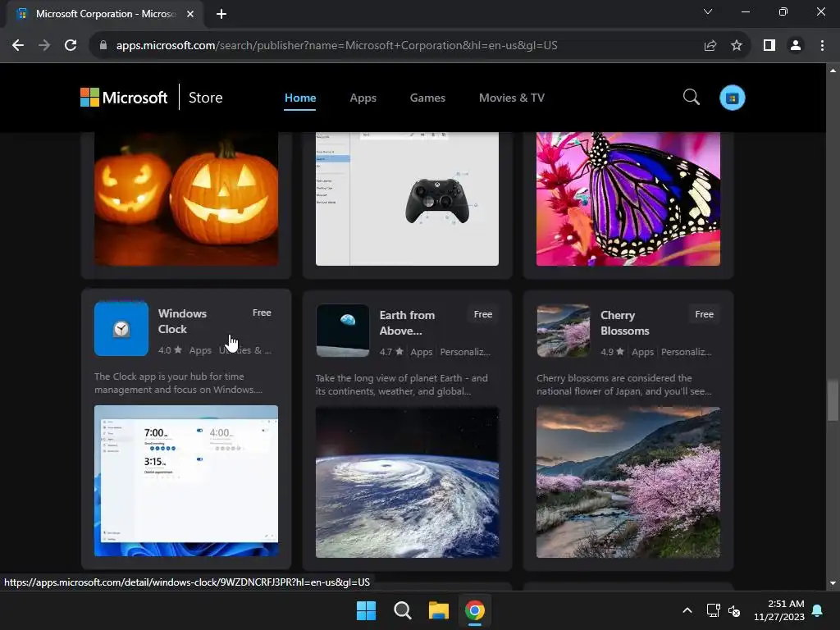Screen dimensions: 840x630
Task: Click the Halloween pumpkins thumbnail
Action: 186,199
